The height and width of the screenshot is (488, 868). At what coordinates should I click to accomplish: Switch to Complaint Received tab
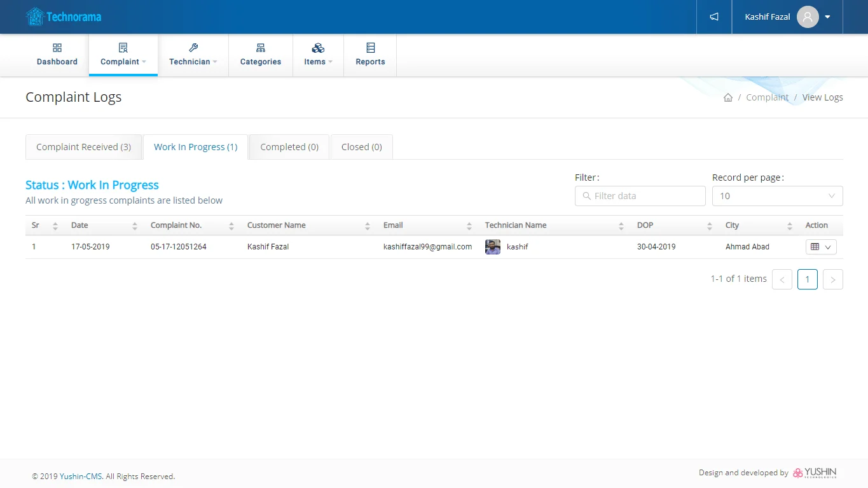(x=83, y=147)
